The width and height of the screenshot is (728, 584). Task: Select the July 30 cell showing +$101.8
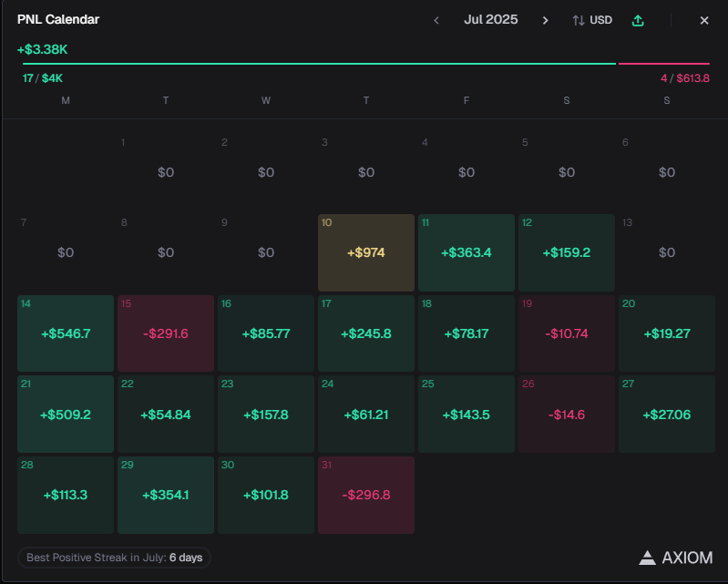pyautogui.click(x=265, y=495)
